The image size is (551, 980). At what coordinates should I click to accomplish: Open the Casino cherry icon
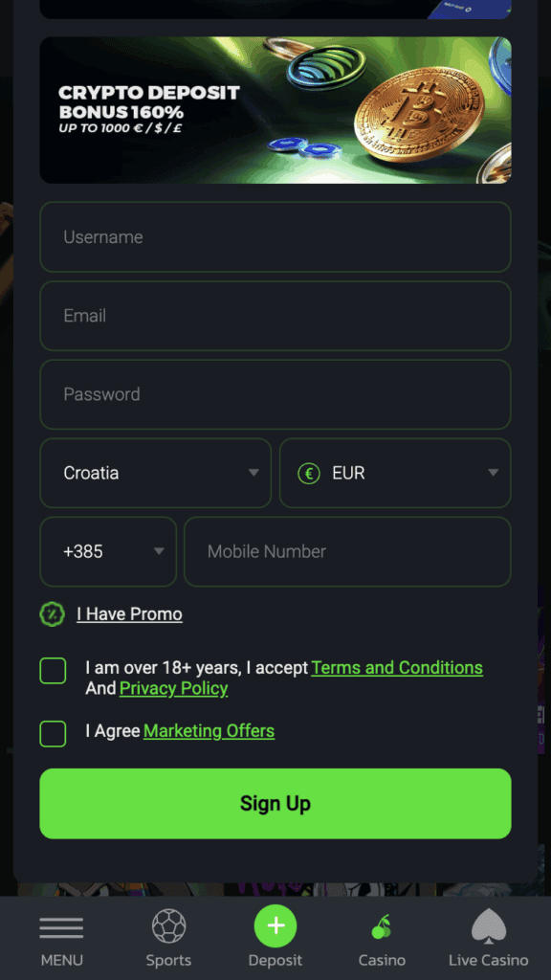tap(382, 926)
